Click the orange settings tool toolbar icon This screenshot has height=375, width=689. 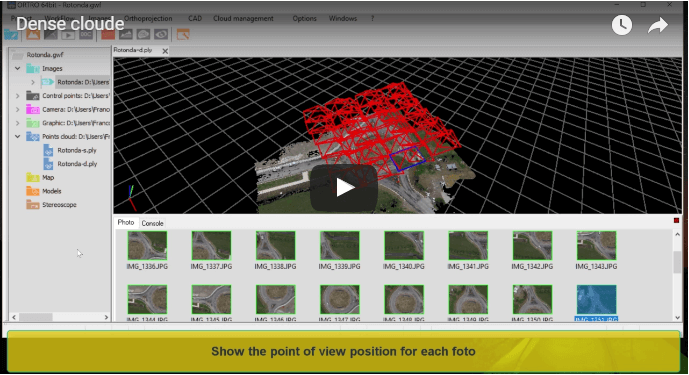183,34
